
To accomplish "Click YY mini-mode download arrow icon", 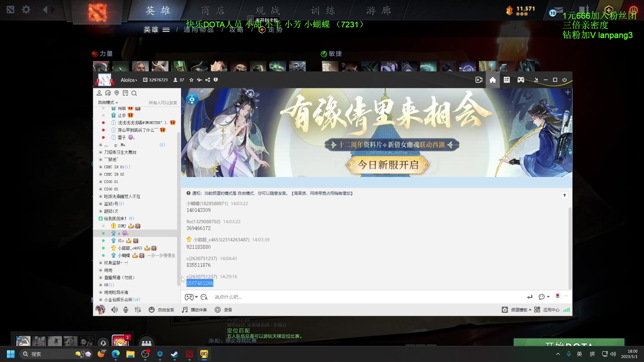I will 536,80.
